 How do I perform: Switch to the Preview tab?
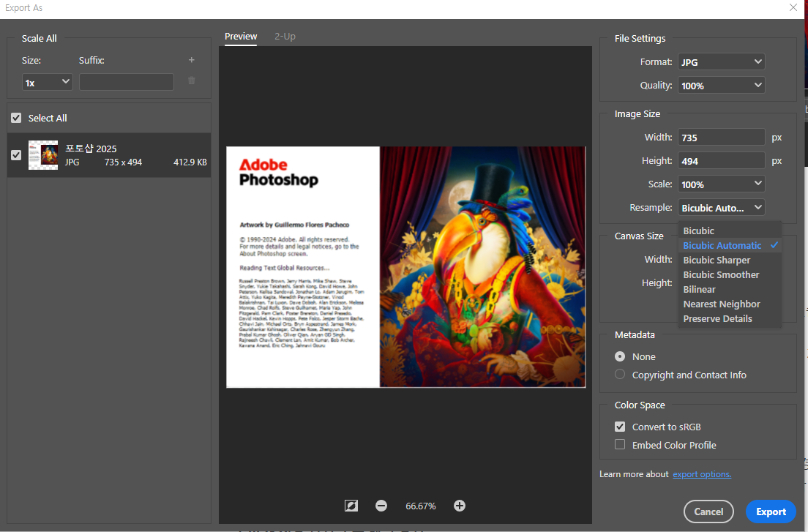pyautogui.click(x=241, y=37)
